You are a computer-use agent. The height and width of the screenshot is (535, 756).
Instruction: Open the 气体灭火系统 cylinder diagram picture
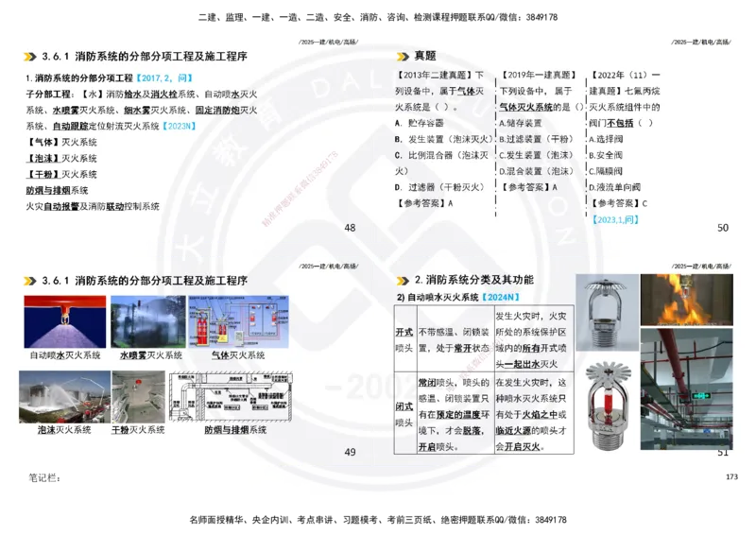click(x=238, y=321)
